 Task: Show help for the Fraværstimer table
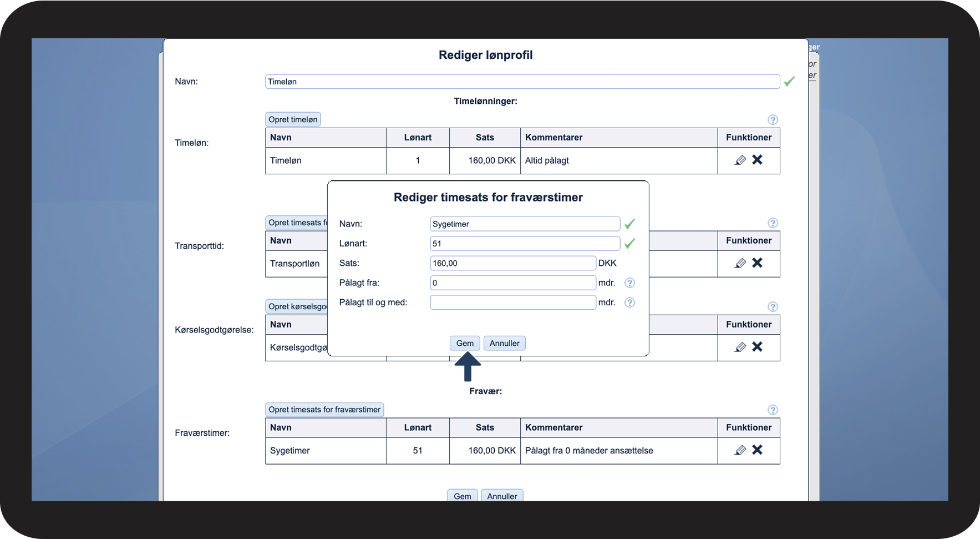pos(773,410)
